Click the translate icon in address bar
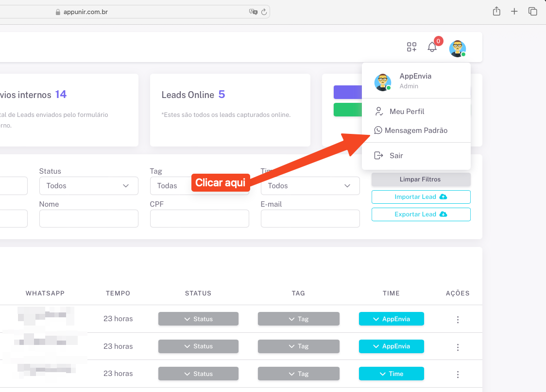The height and width of the screenshot is (392, 546). pyautogui.click(x=253, y=12)
